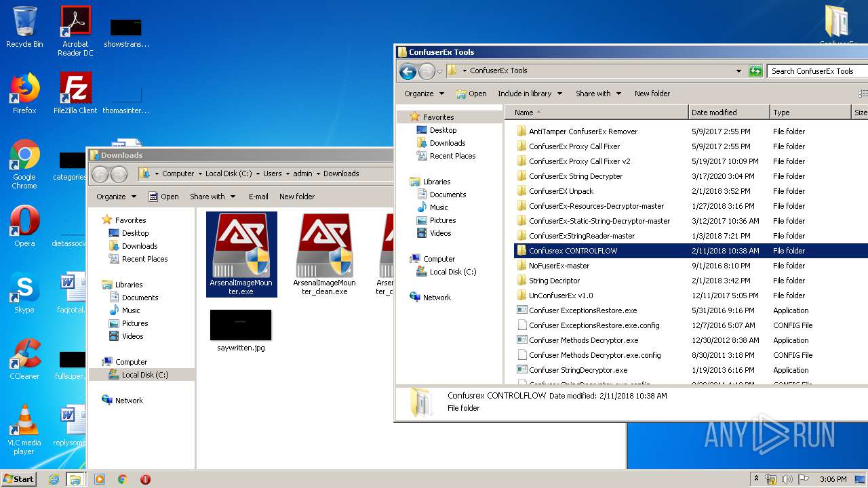
Task: Click the volume tray icon
Action: click(787, 479)
